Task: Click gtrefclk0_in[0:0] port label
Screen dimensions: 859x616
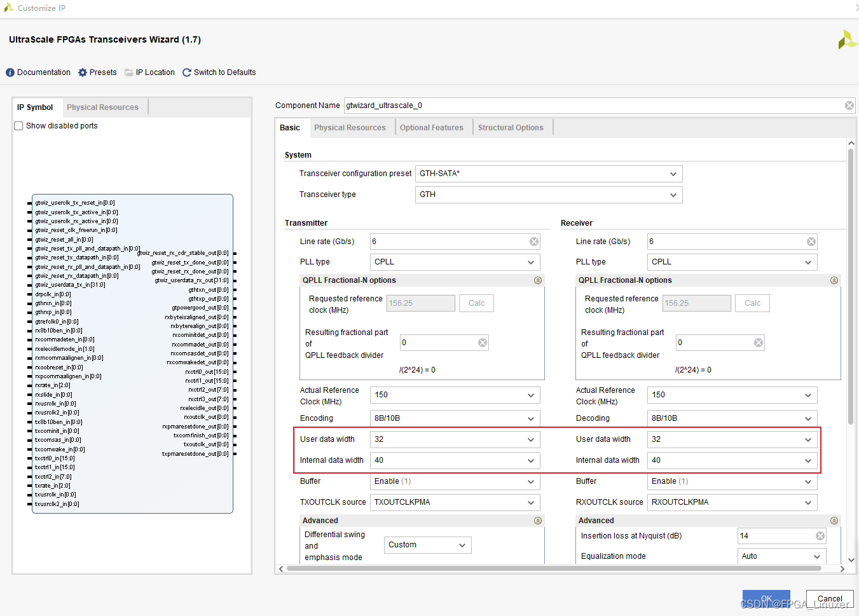Action: 57,322
